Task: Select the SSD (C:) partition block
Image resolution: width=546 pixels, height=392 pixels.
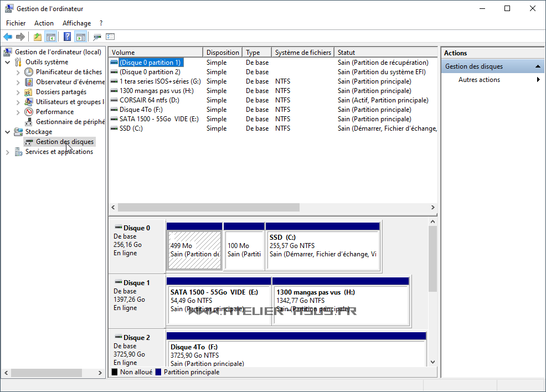Action: tap(322, 246)
